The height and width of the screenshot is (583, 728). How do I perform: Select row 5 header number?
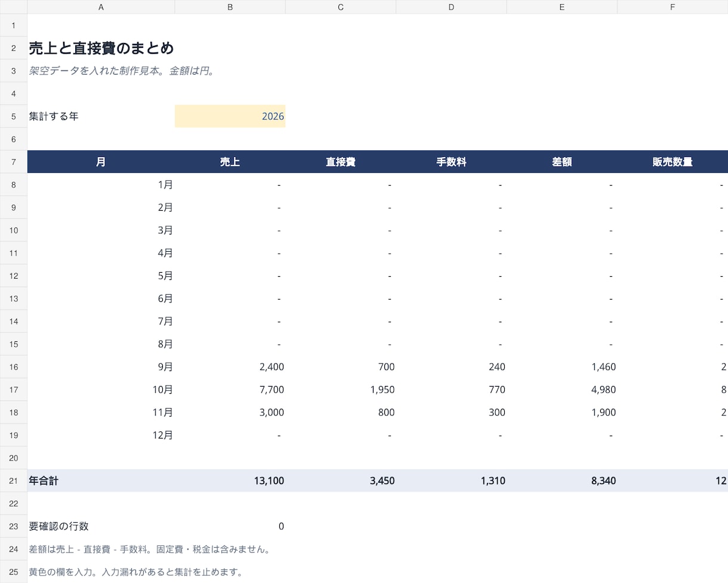tap(14, 116)
